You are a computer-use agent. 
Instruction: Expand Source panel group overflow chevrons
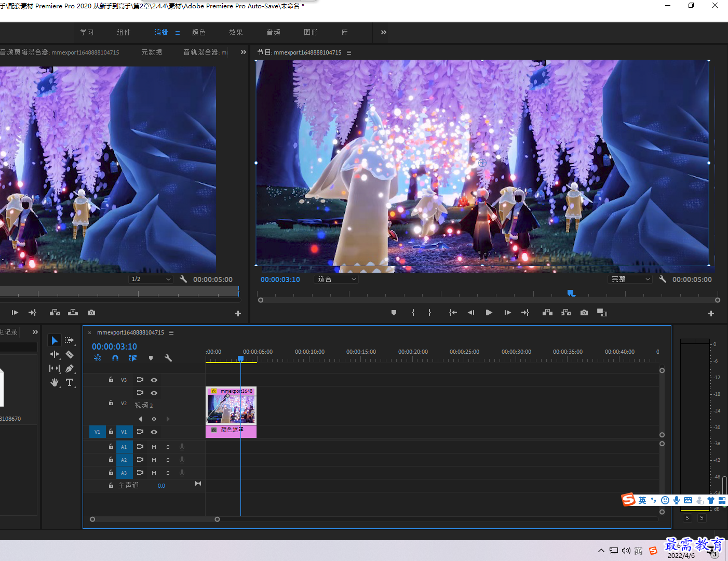tap(244, 52)
